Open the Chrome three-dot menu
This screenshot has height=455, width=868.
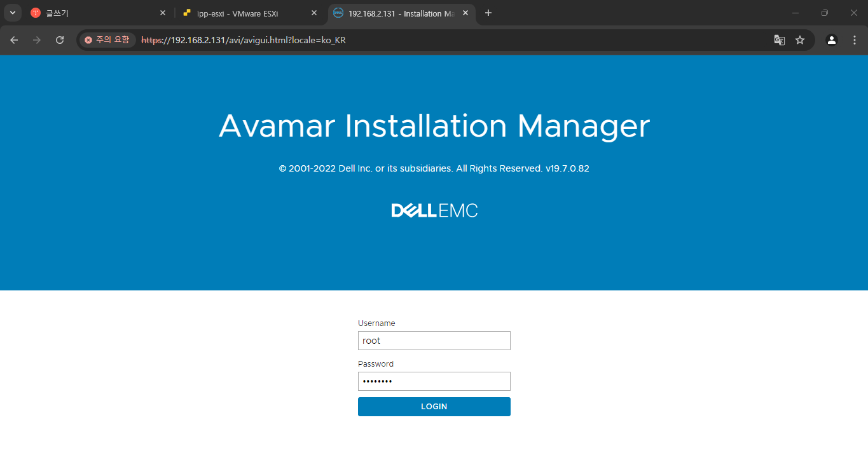(x=854, y=40)
